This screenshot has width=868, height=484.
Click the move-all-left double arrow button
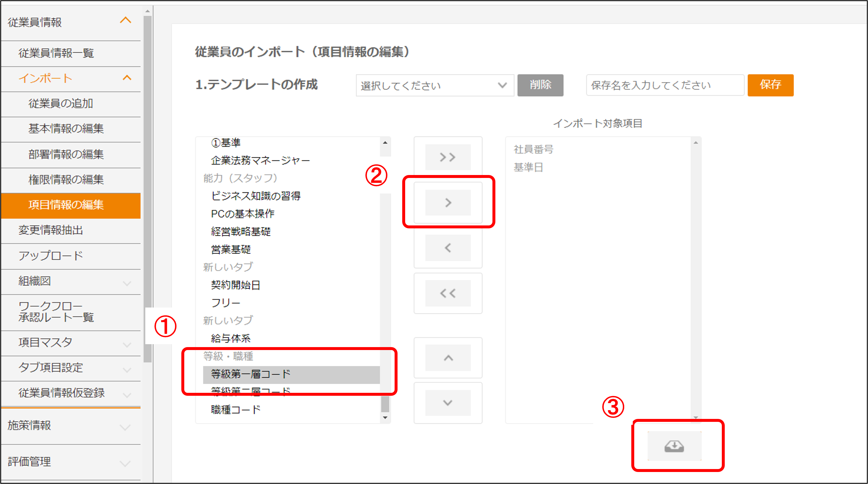point(448,293)
